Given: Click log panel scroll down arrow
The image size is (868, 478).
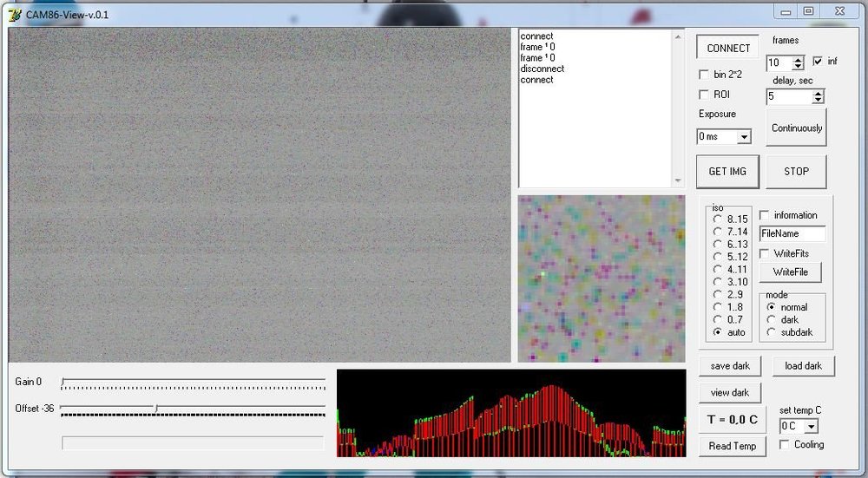Looking at the screenshot, I should click(x=678, y=181).
